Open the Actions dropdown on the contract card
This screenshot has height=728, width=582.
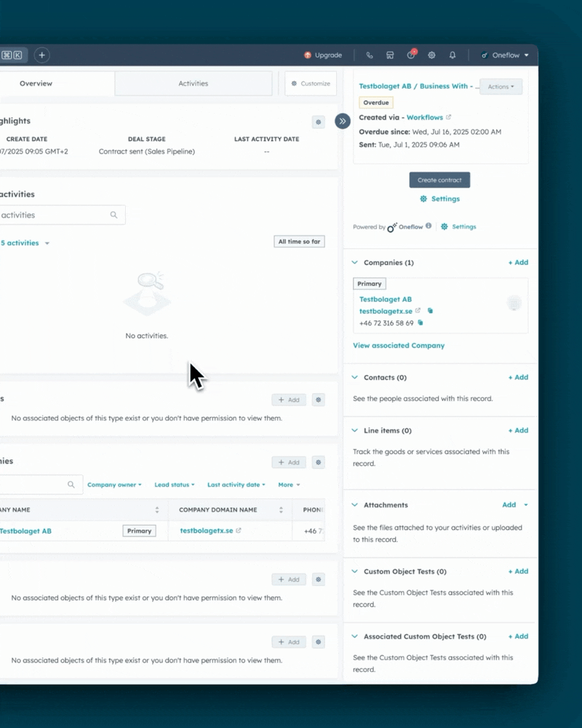pyautogui.click(x=501, y=87)
